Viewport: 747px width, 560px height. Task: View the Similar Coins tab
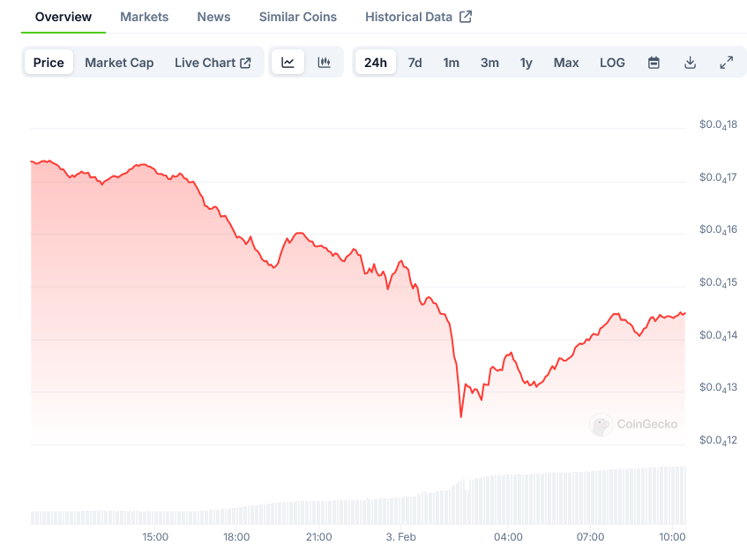297,17
